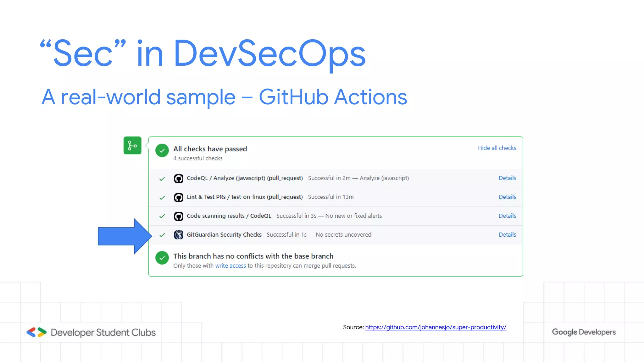Click the green merge branch icon

pos(132,145)
